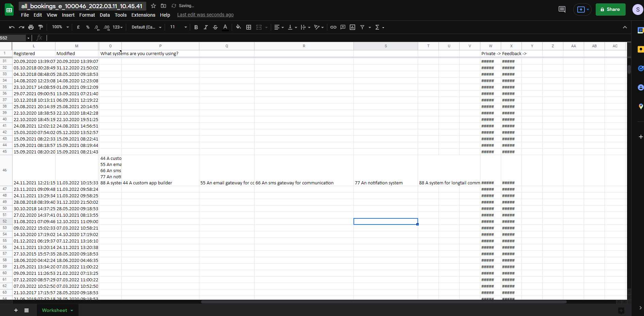Click the Undo icon
This screenshot has width=644, height=316.
12,27
